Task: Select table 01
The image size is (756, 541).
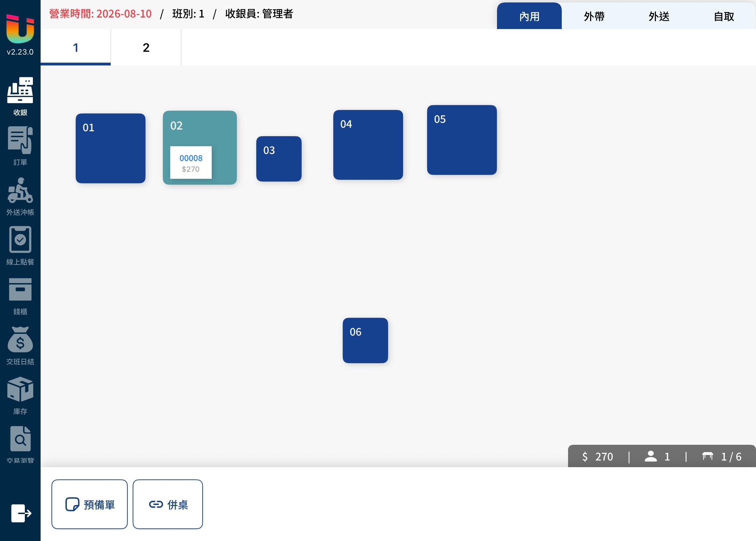Action: pyautogui.click(x=111, y=148)
